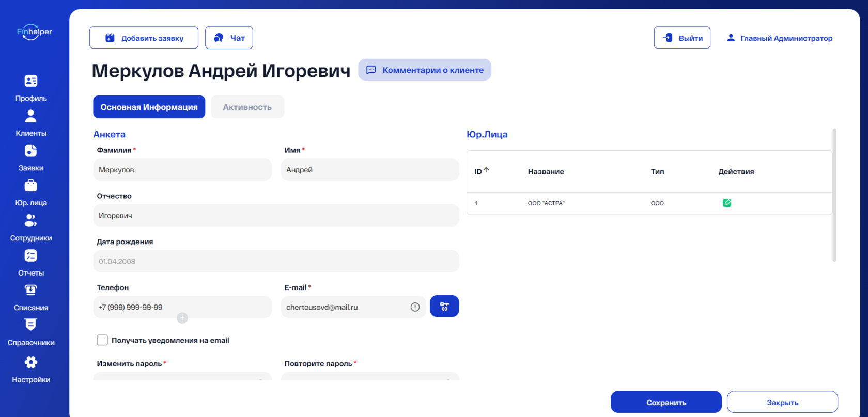Click the blue key button beside E-mail
The height and width of the screenshot is (417, 868).
point(444,307)
